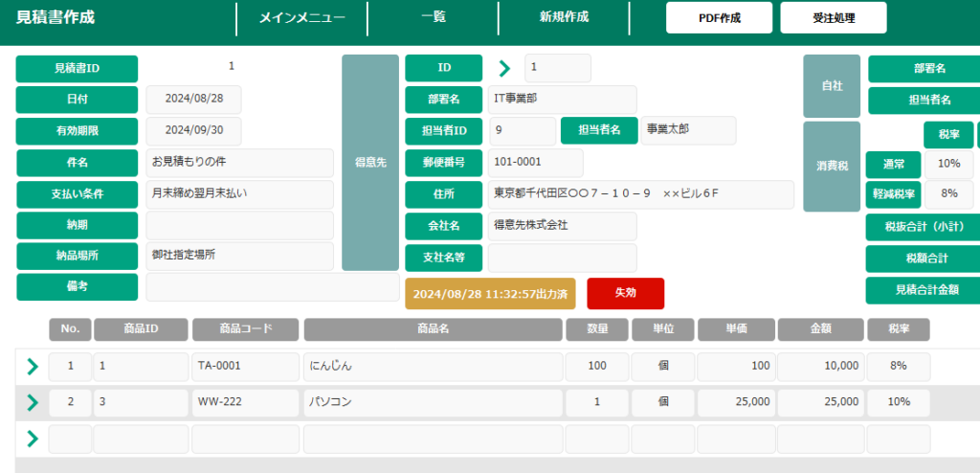
Task: Open row 1 detail arrow for にんじん
Action: click(x=33, y=366)
